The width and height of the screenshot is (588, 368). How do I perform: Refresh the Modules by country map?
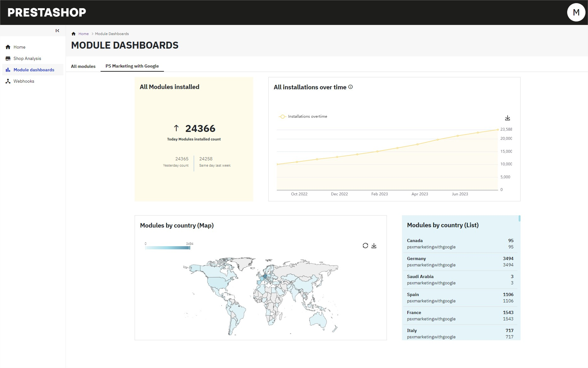[x=365, y=246]
